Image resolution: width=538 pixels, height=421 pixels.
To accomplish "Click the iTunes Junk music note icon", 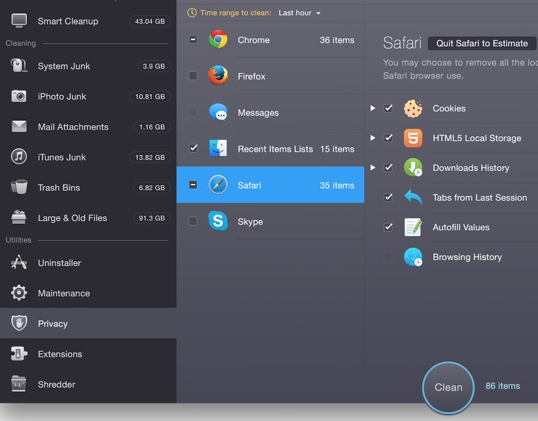I will [x=19, y=157].
